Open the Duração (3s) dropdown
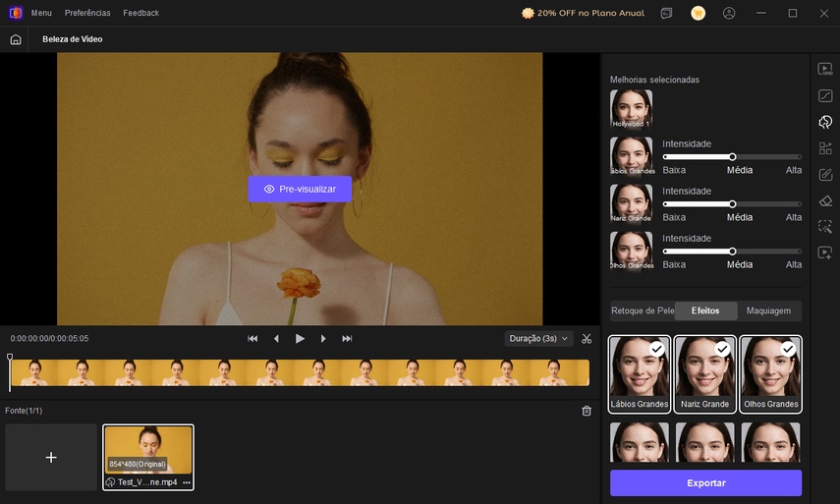The height and width of the screenshot is (504, 840). (539, 339)
